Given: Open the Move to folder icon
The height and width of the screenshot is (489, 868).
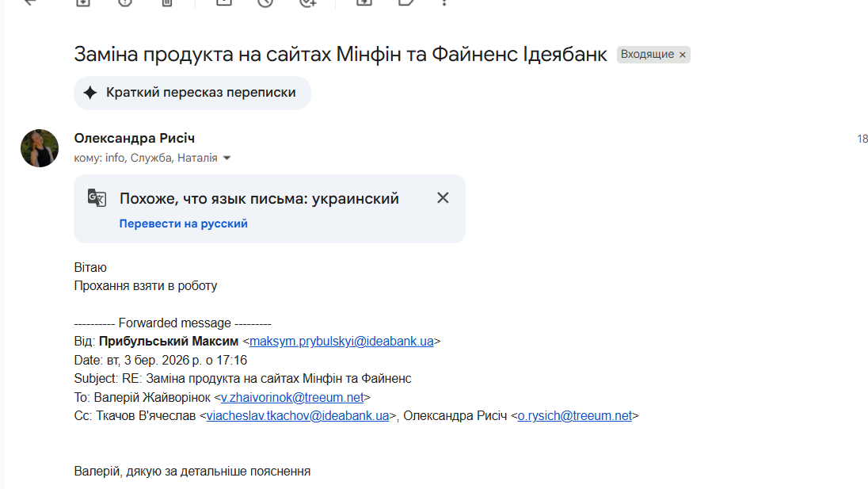Looking at the screenshot, I should tap(364, 2).
